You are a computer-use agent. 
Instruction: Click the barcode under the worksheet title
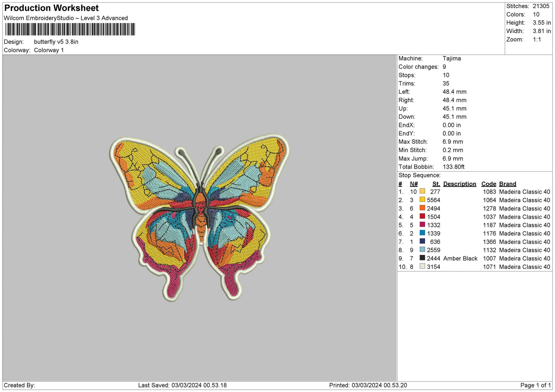coord(70,29)
